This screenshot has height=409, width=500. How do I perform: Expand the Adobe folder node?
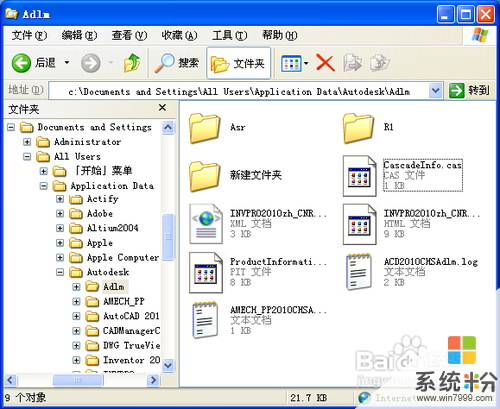point(60,213)
